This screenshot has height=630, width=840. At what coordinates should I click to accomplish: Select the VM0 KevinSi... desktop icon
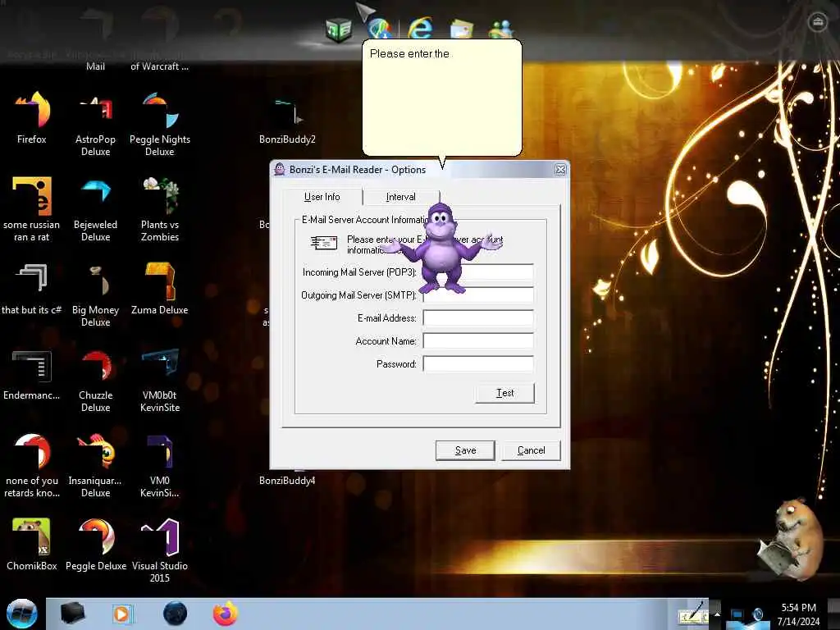tap(160, 465)
